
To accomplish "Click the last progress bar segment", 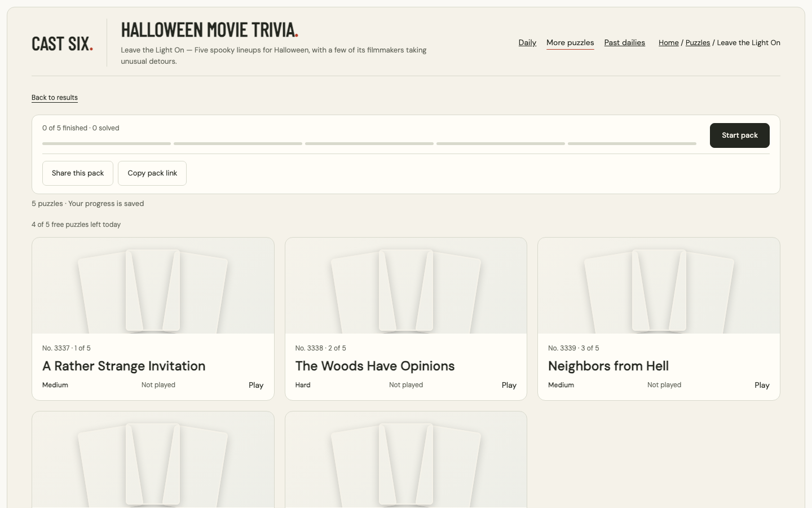I will [632, 144].
